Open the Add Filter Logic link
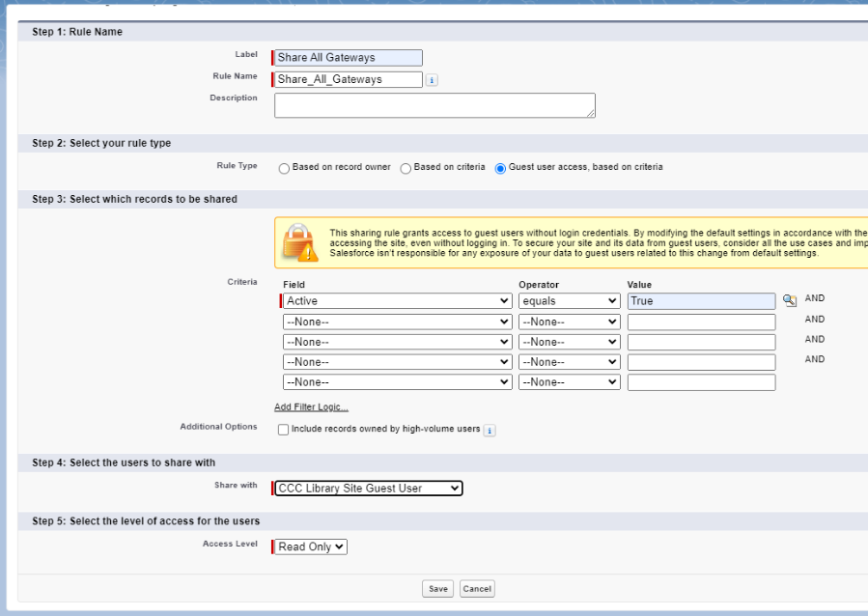The width and height of the screenshot is (868, 616). pyautogui.click(x=311, y=407)
